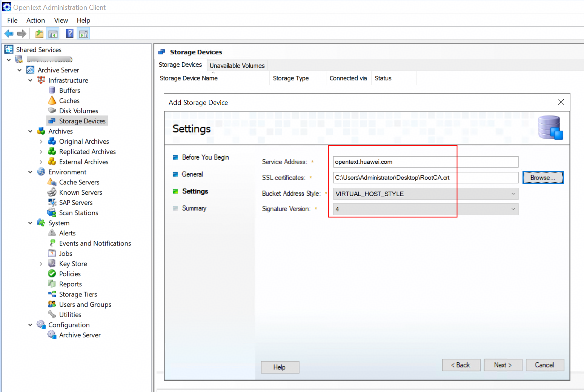Click the Infrastructure node icon
The width and height of the screenshot is (584, 392).
(41, 80)
